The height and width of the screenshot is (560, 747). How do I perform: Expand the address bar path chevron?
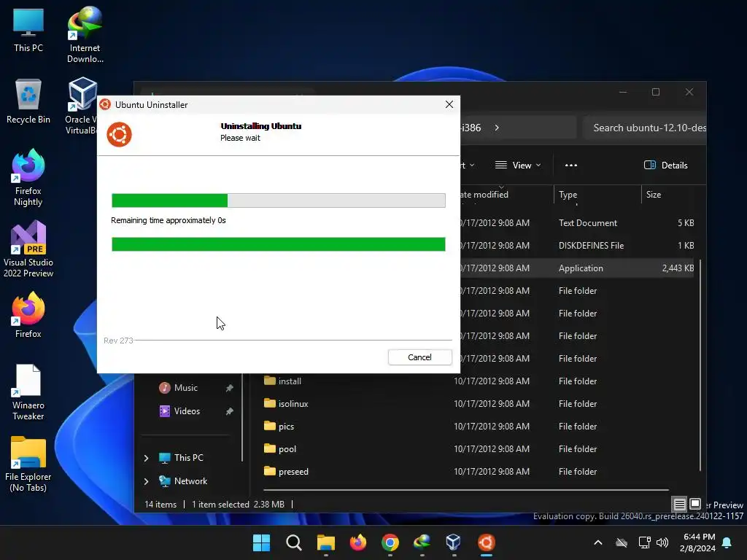497,128
